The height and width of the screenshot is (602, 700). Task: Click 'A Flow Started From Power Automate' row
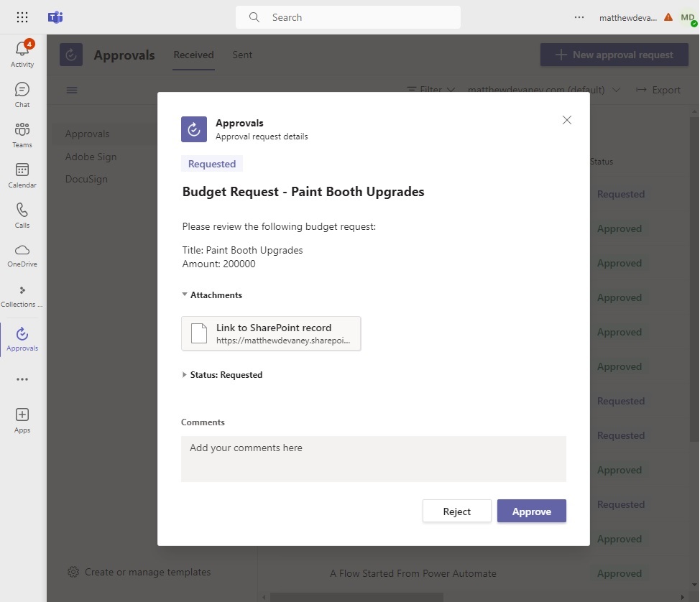coord(413,573)
